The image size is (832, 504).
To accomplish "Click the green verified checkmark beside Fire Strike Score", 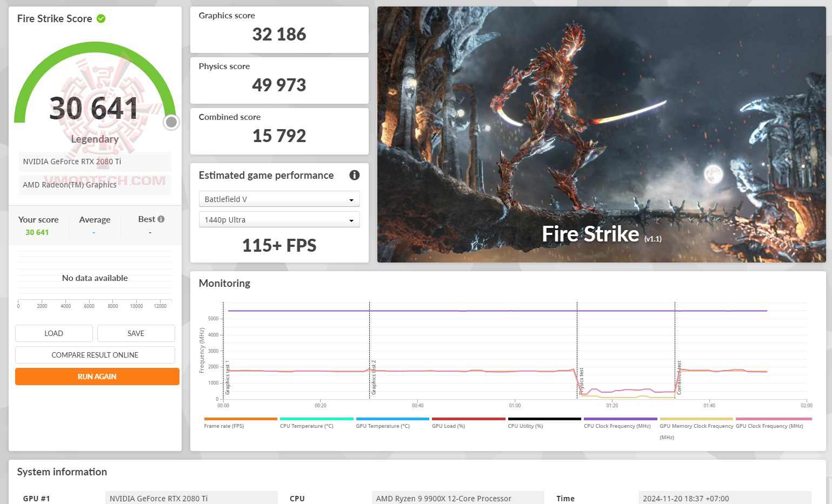I will pyautogui.click(x=101, y=18).
